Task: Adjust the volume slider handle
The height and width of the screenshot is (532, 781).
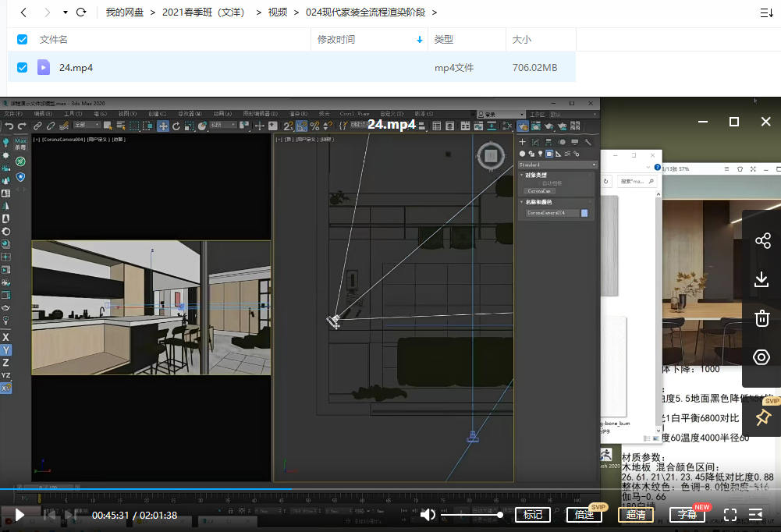Action: (x=499, y=515)
